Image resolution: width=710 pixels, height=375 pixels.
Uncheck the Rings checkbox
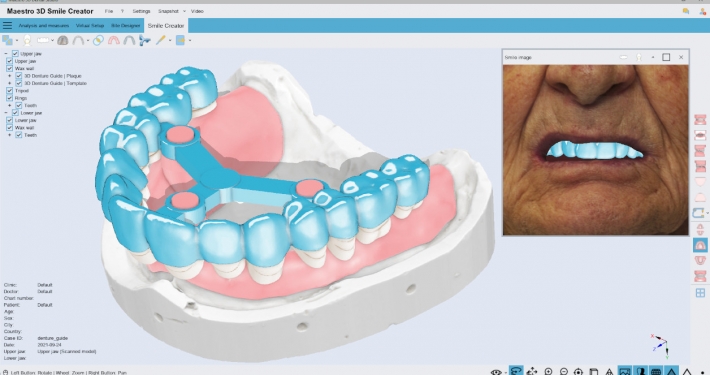pyautogui.click(x=10, y=98)
